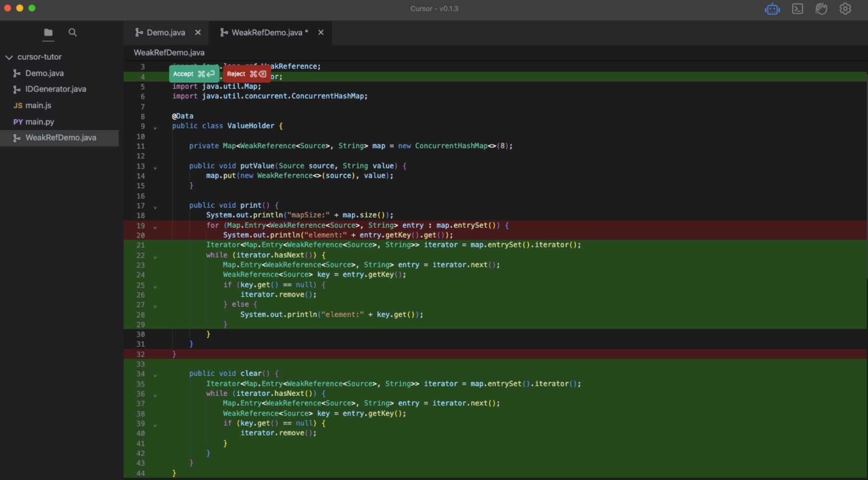Image resolution: width=868 pixels, height=480 pixels.
Task: Click the Java icon on WeakRefDemo.java tab
Action: point(224,32)
